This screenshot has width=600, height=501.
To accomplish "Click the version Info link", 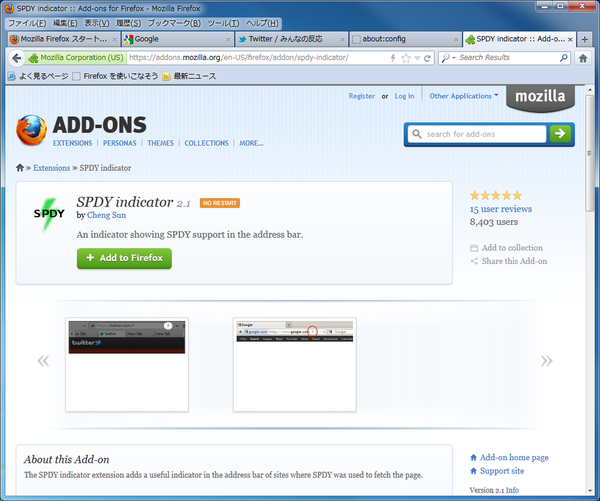I will point(512,490).
